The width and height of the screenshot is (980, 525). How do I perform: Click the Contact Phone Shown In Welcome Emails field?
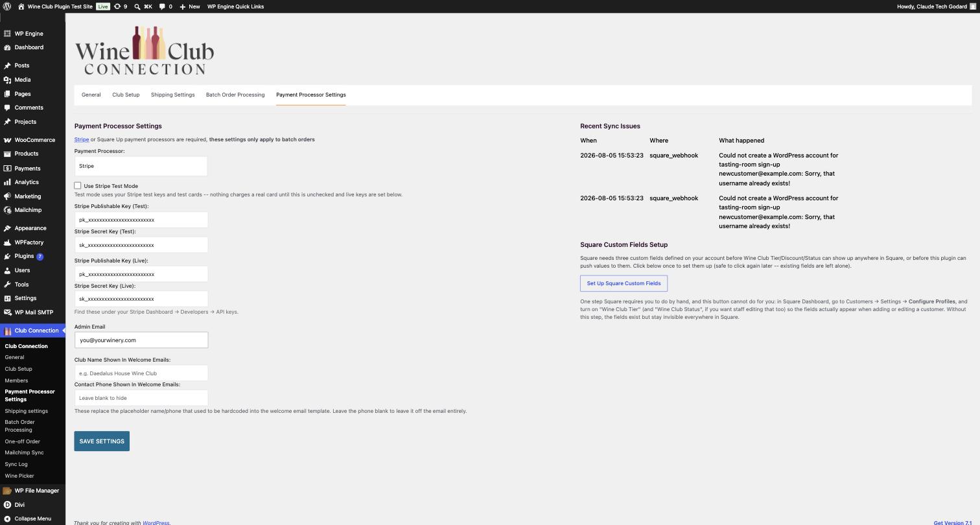click(x=141, y=398)
